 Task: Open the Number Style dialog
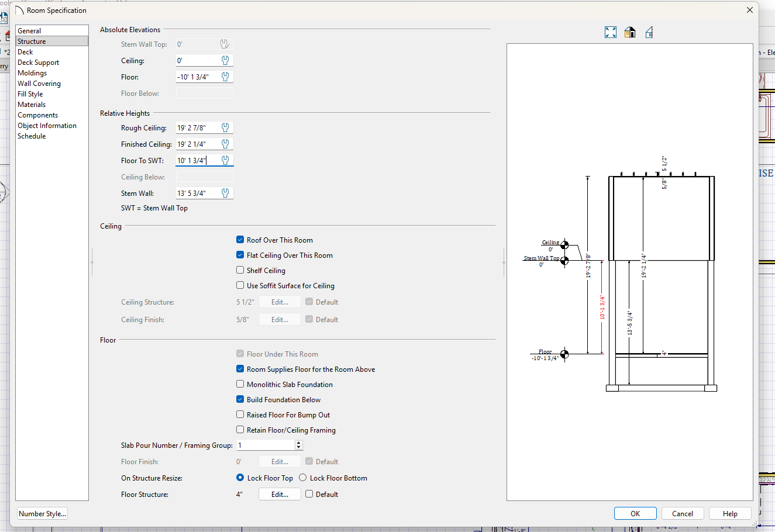tap(43, 514)
